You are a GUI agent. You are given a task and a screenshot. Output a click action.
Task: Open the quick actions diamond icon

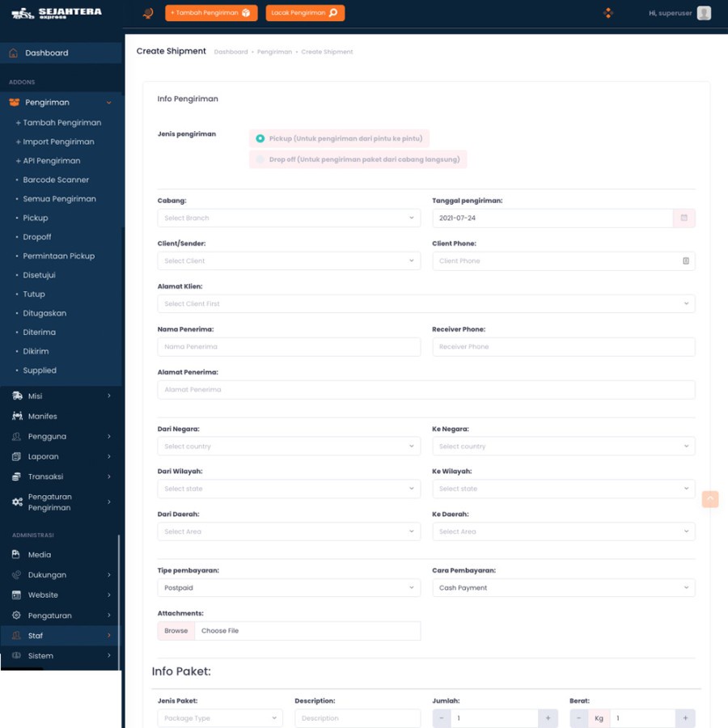click(x=607, y=13)
